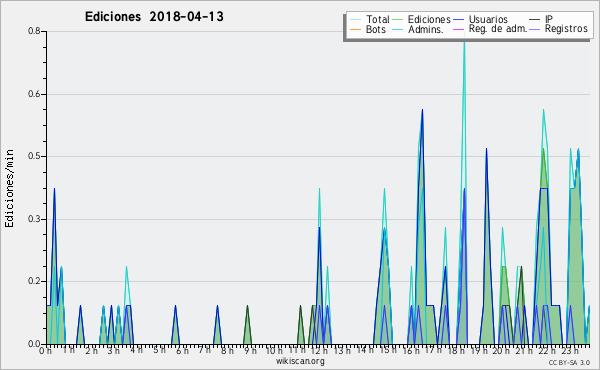Click the 0.6 y-axis value
The height and width of the screenshot is (370, 600).
point(34,94)
